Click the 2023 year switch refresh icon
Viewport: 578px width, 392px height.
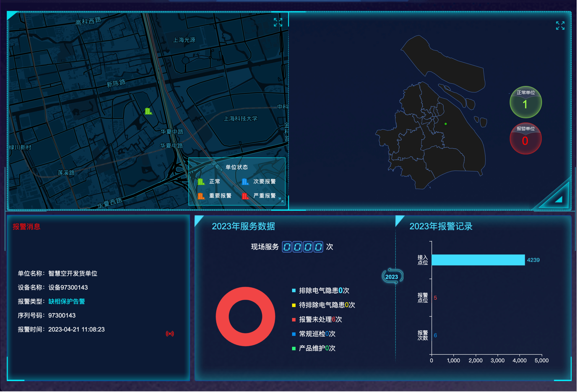[x=392, y=276]
